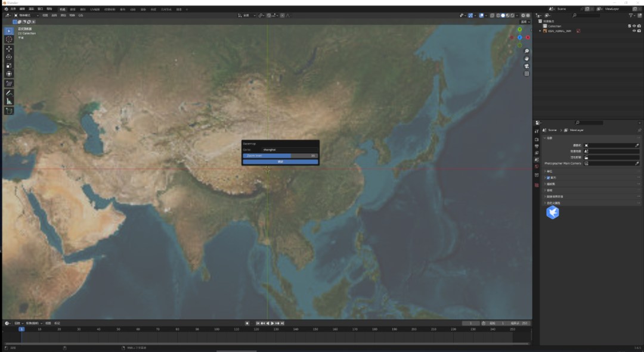Select the Select Box tool

(x=9, y=31)
